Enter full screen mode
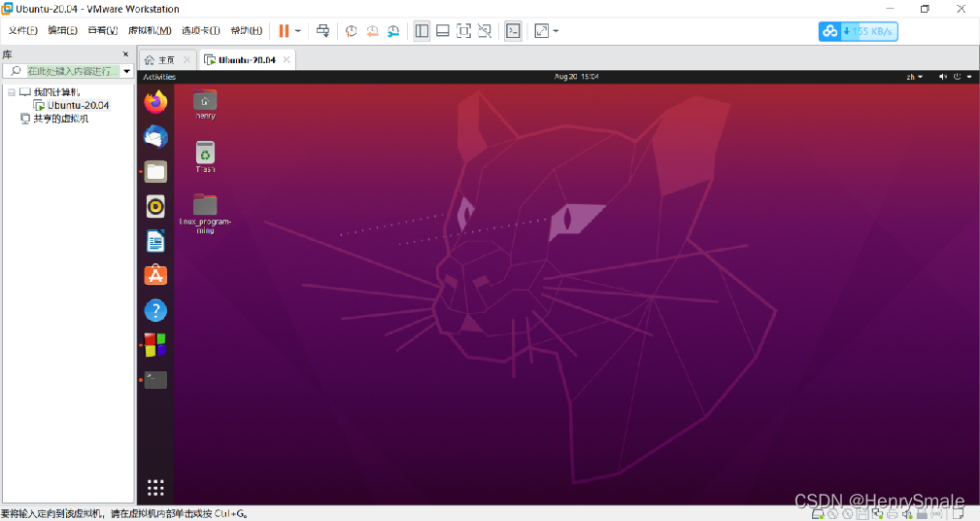Screen dimensions: 980x521 [463, 31]
